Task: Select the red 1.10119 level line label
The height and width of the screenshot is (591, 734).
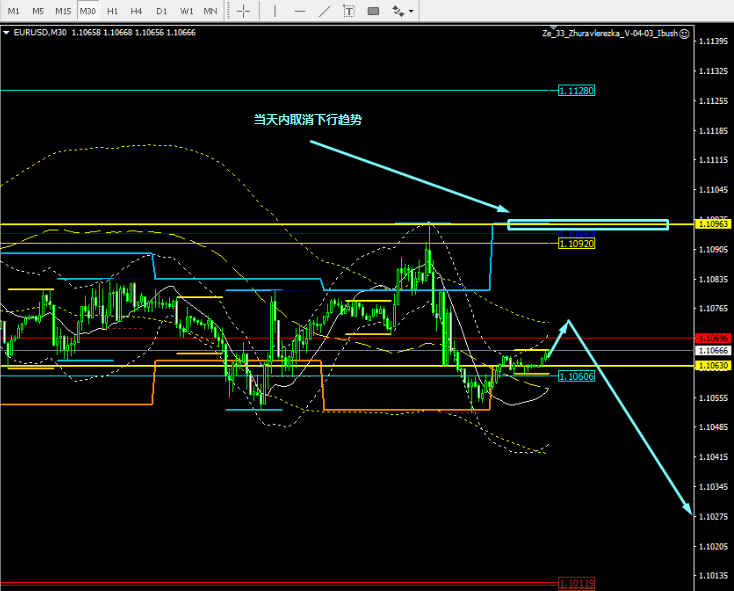Action: pyautogui.click(x=576, y=583)
